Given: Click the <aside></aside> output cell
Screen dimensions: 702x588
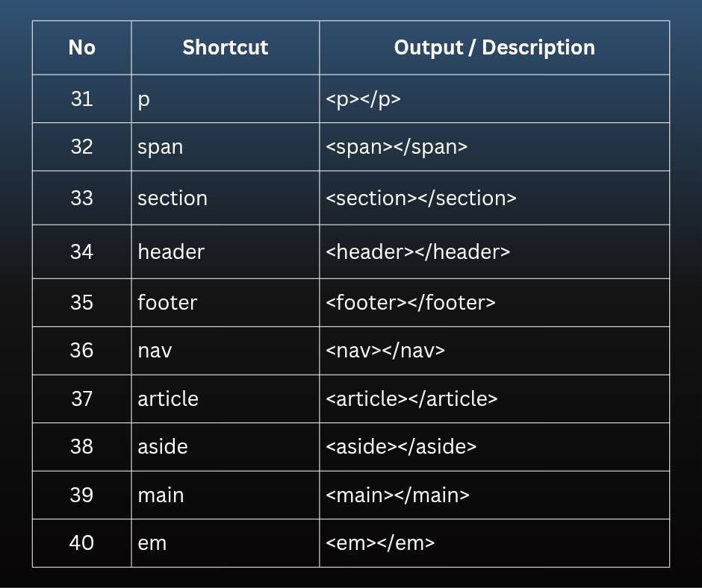Looking at the screenshot, I should [494, 446].
